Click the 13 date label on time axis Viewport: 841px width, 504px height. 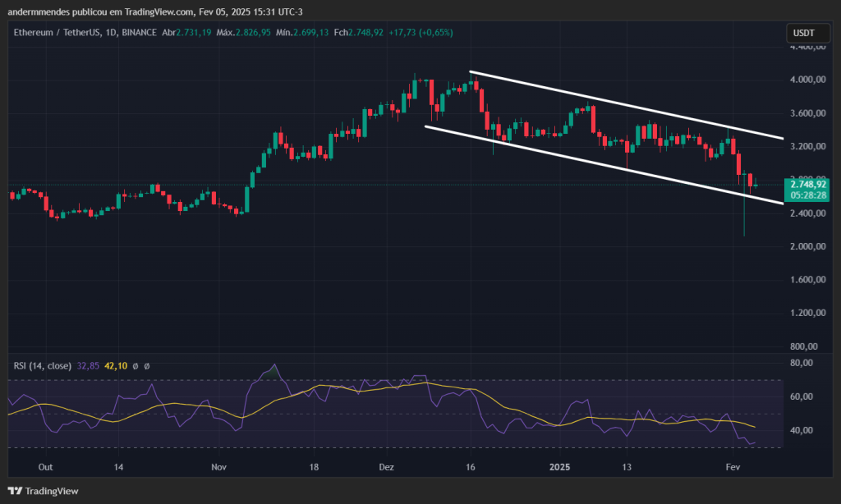(x=627, y=467)
